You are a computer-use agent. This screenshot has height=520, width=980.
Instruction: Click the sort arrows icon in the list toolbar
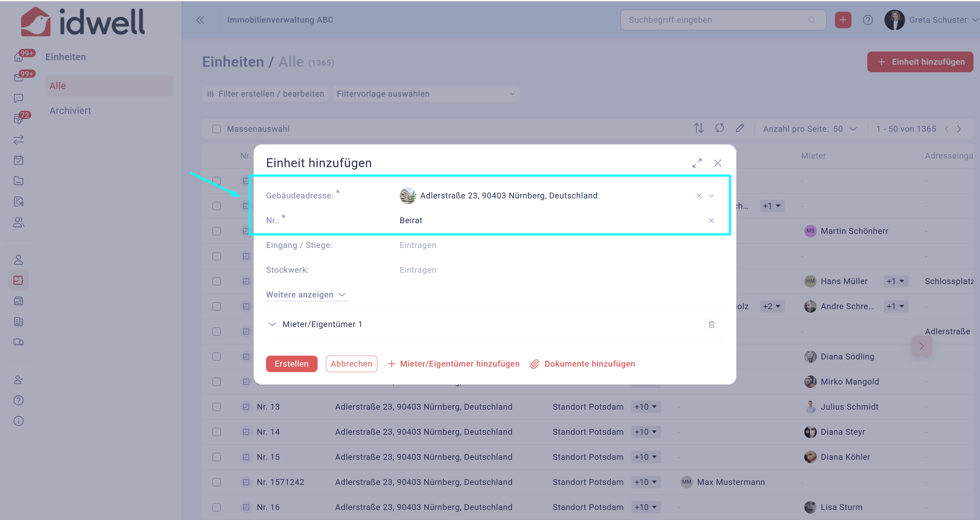click(698, 129)
